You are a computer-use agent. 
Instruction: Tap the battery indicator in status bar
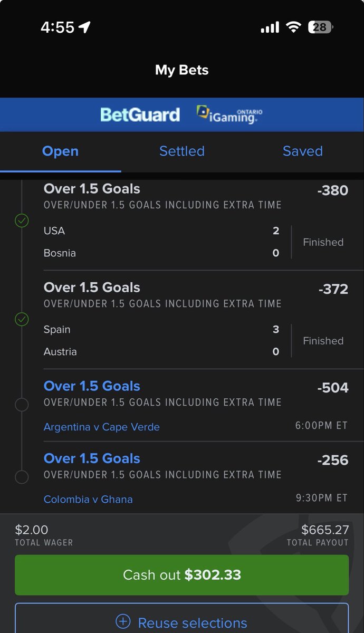321,27
